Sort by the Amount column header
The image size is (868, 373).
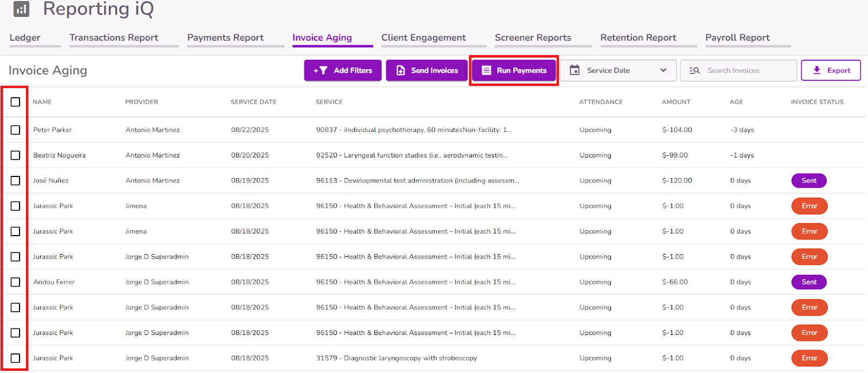click(676, 102)
